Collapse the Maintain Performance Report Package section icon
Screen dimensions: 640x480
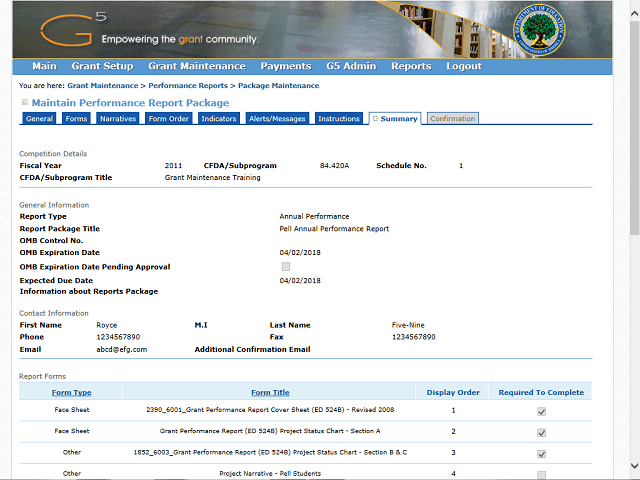point(25,102)
